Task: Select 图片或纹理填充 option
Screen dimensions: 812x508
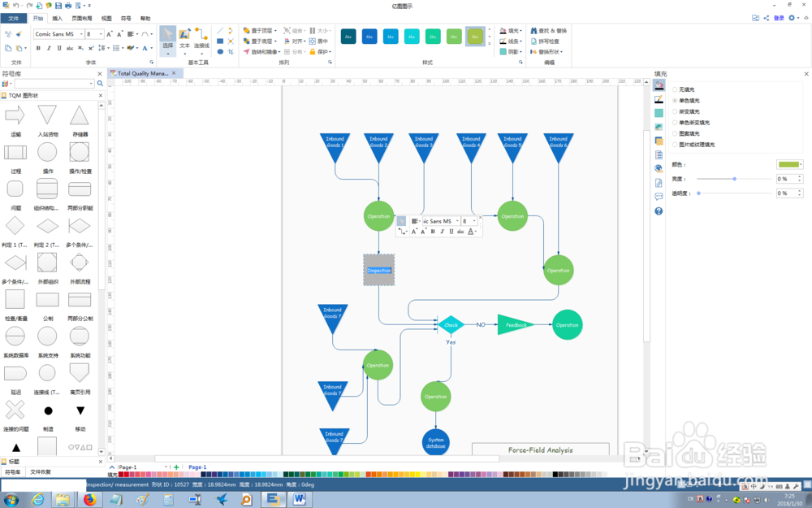Action: pos(693,145)
